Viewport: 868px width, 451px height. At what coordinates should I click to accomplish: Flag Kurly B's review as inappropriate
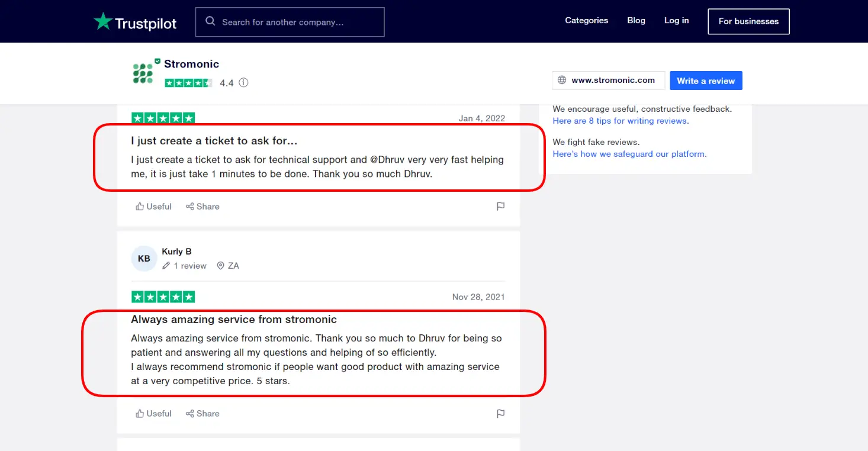coord(500,413)
